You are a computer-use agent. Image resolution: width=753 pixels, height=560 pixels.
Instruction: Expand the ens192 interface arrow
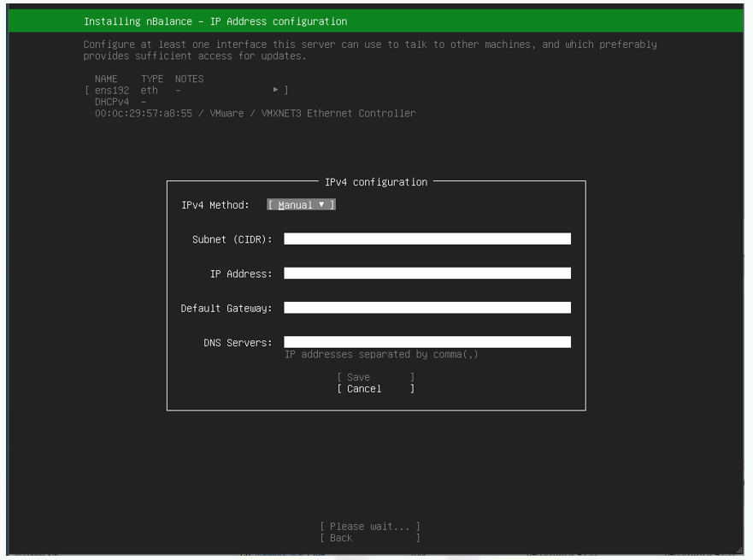[x=276, y=91]
